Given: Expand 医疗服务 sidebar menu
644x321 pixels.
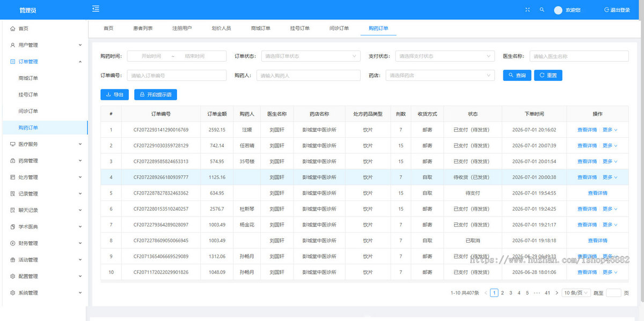Looking at the screenshot, I should point(44,144).
